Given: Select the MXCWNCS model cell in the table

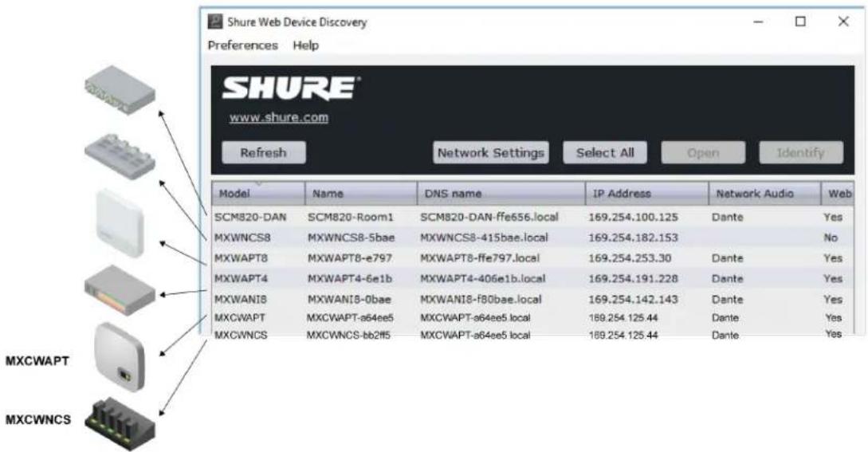Looking at the screenshot, I should click(241, 335).
